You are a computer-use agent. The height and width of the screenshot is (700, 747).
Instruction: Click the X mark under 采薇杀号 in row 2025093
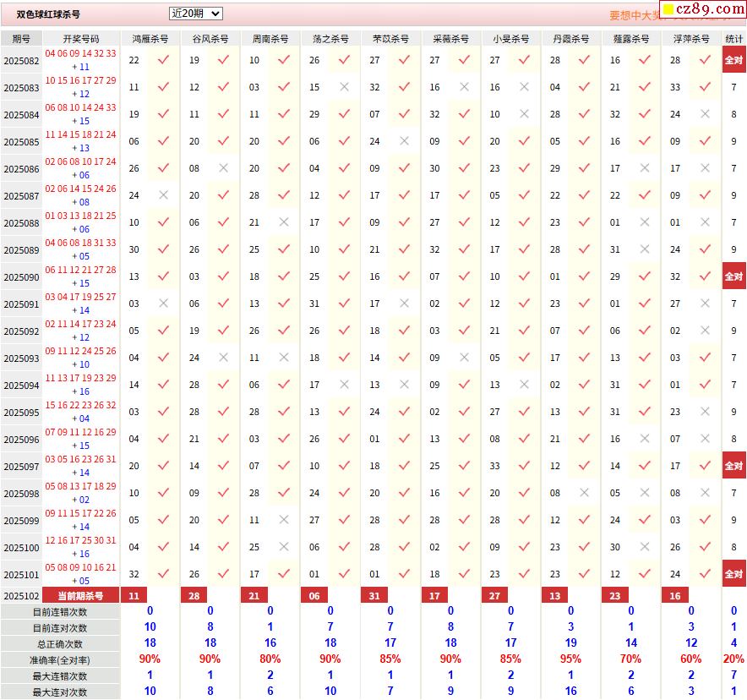465,358
